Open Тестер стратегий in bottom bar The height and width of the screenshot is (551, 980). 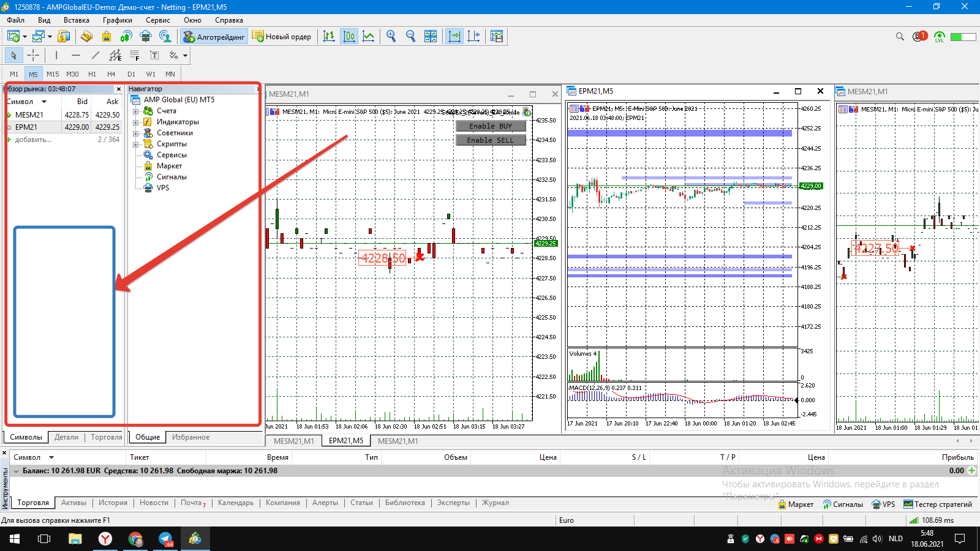pyautogui.click(x=938, y=504)
